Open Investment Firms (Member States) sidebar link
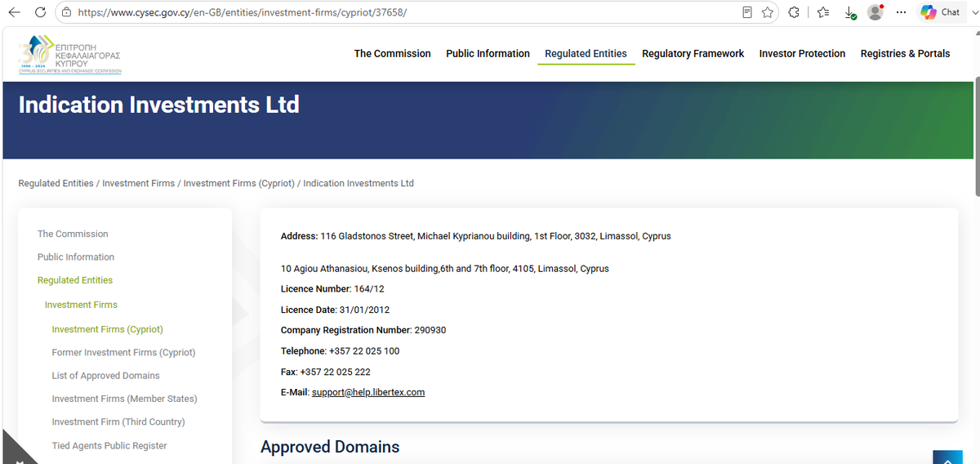The width and height of the screenshot is (980, 464). pos(124,399)
